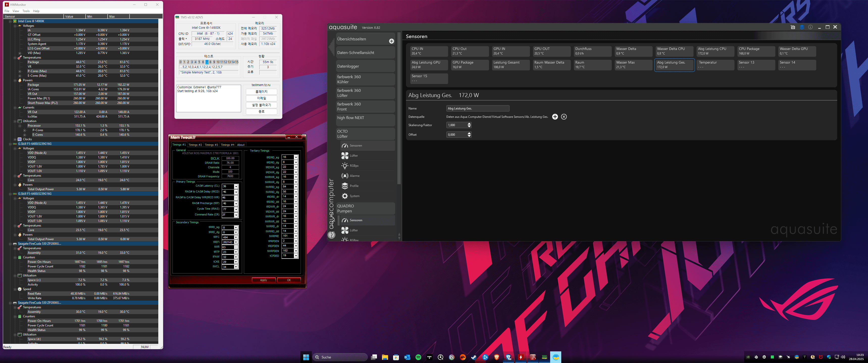Expand the Clocks node in HWMonitor
Image resolution: width=868 pixels, height=363 pixels.
15,139
